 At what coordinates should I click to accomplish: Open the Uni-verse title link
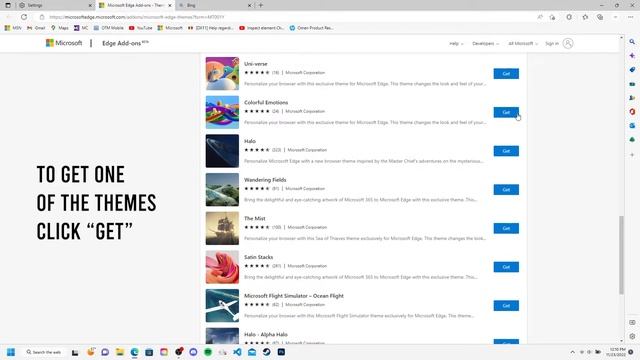(256, 64)
